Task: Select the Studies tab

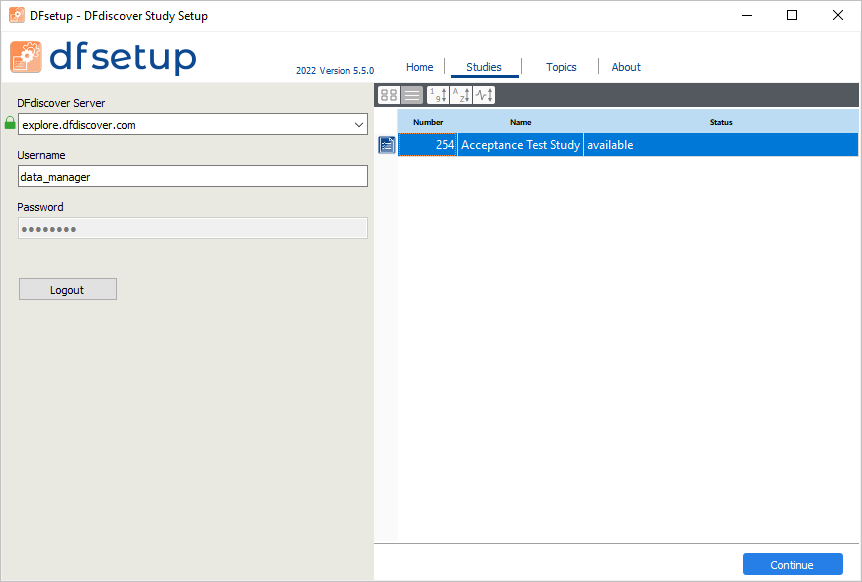Action: click(484, 67)
